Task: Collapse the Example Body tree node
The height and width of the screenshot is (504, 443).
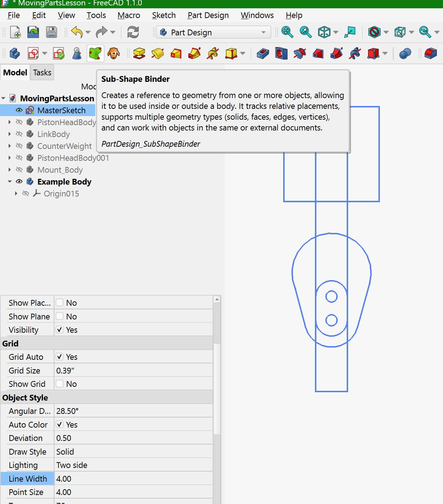Action: tap(10, 182)
